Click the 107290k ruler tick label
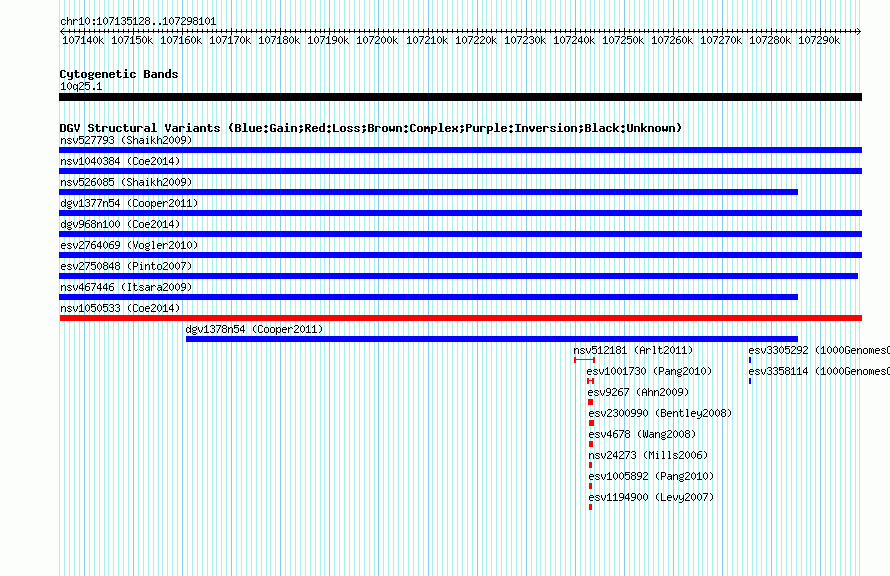 (x=819, y=40)
